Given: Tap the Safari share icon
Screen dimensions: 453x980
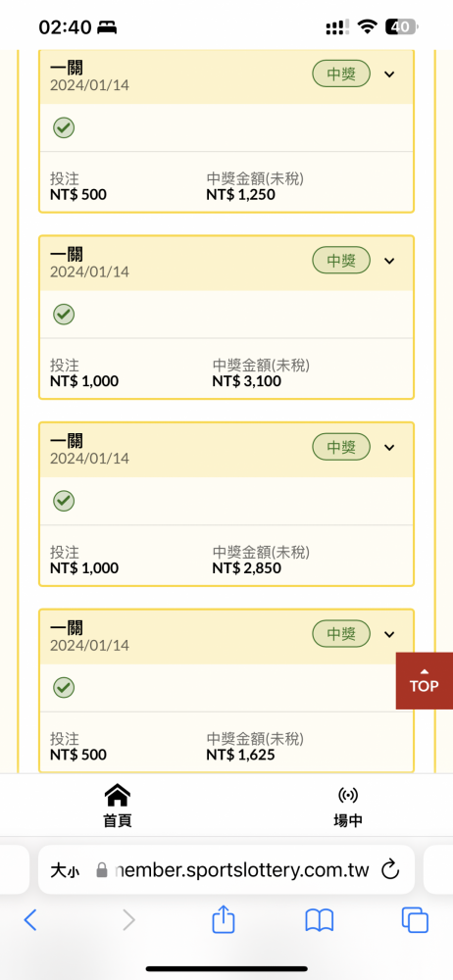Looking at the screenshot, I should (x=224, y=920).
